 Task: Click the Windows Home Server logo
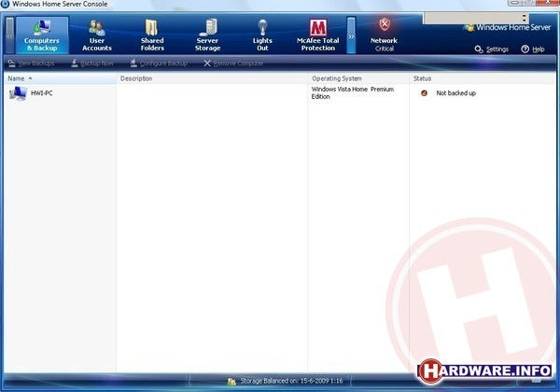click(507, 27)
